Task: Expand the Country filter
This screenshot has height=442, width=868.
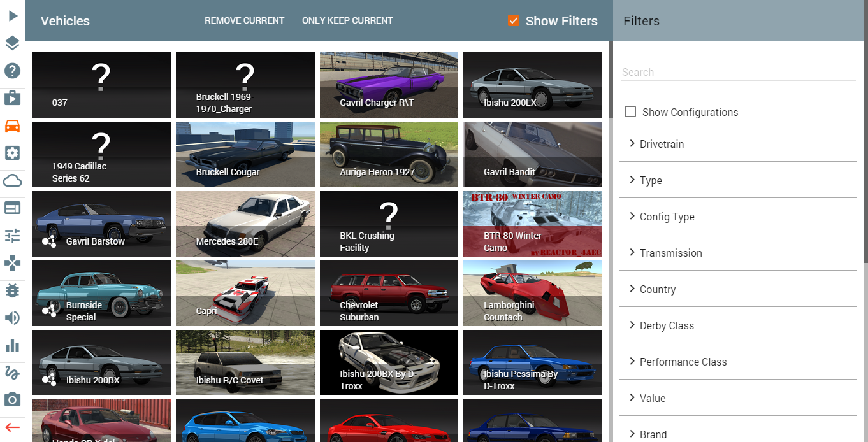Action: click(738, 289)
